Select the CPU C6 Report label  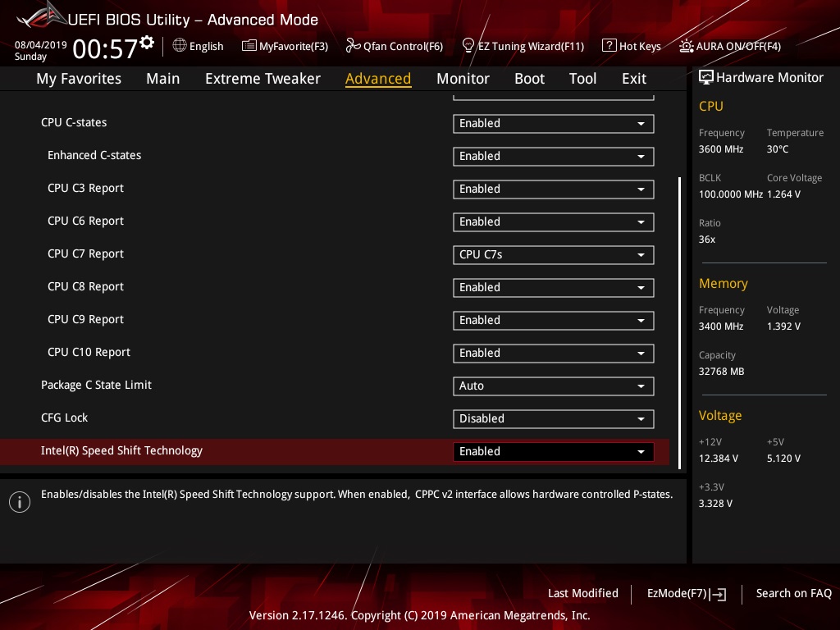(x=85, y=221)
